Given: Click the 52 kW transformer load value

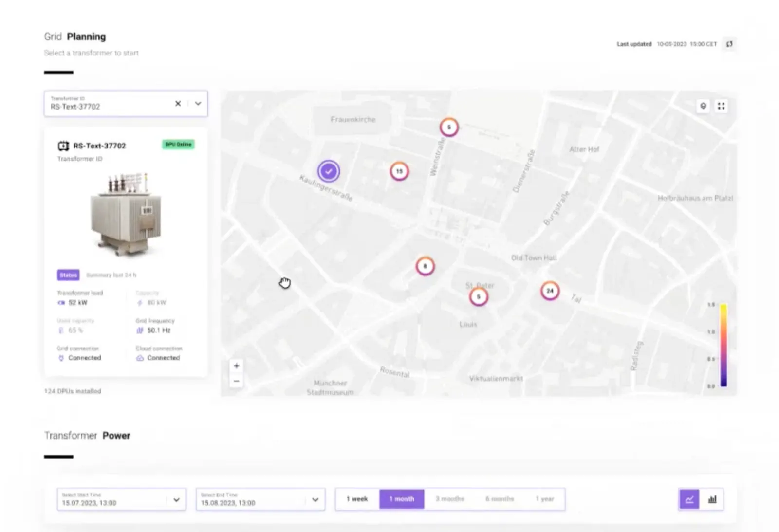Looking at the screenshot, I should pyautogui.click(x=77, y=303).
